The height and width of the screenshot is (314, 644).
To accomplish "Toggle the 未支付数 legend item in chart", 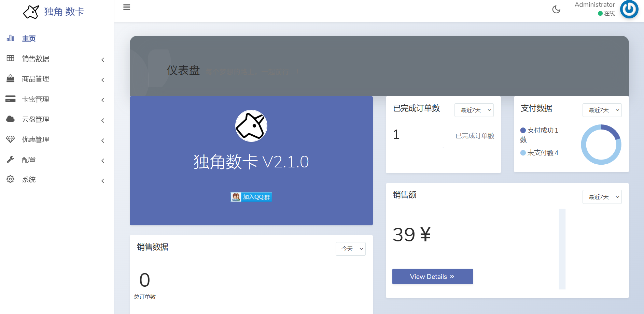I will coord(540,153).
